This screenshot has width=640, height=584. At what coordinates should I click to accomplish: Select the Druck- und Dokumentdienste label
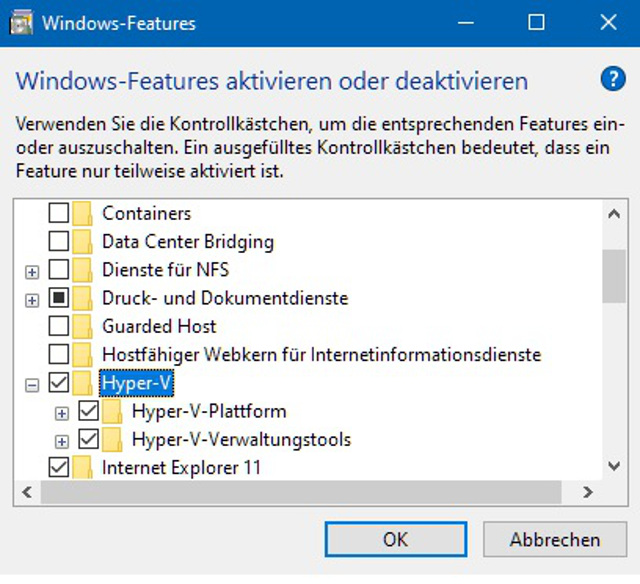pos(225,298)
